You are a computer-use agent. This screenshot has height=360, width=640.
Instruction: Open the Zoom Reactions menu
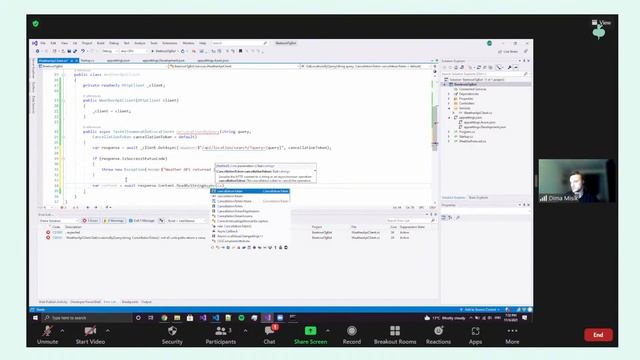coord(438,335)
